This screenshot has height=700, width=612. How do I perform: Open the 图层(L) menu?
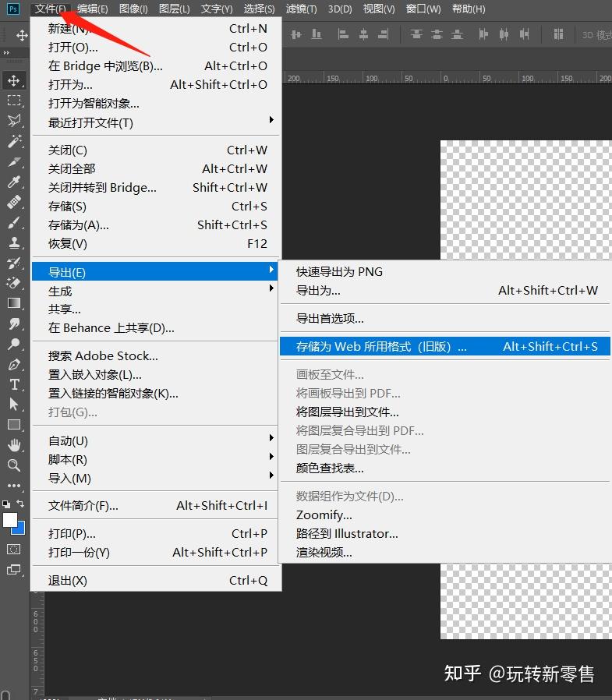(174, 9)
